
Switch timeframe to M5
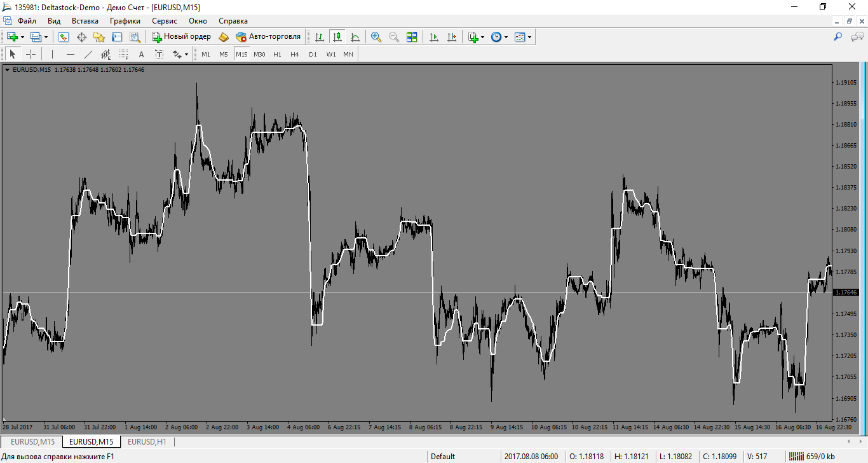224,54
